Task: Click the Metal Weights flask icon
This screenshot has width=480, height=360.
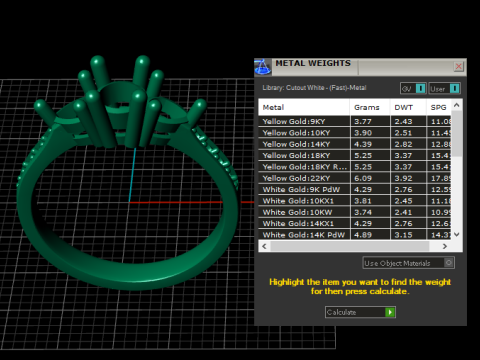Action: coord(263,67)
